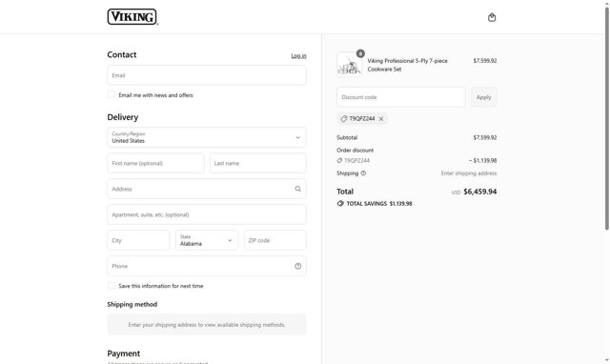This screenshot has width=610, height=364.
Task: Click the shipping info help icon
Action: [363, 173]
